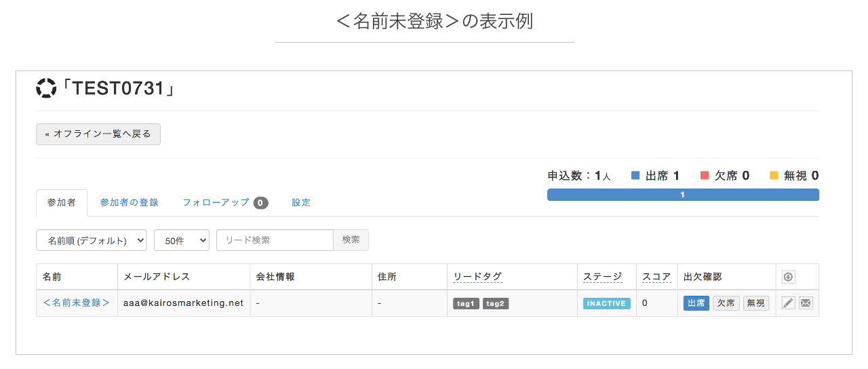Click the 名前 column header
The image size is (868, 369).
(x=52, y=277)
